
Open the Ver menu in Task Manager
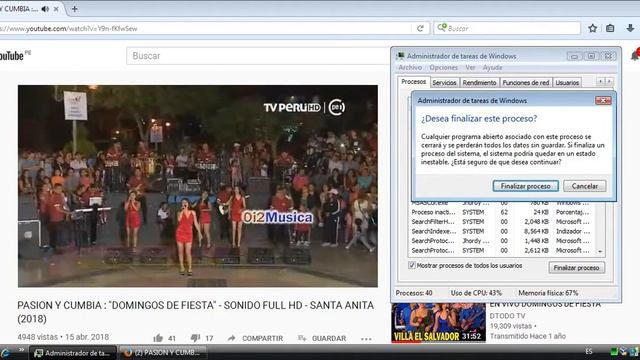tap(470, 67)
